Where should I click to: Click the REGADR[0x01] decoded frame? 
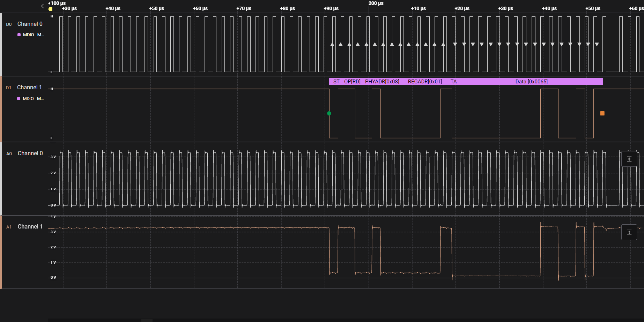pos(424,82)
